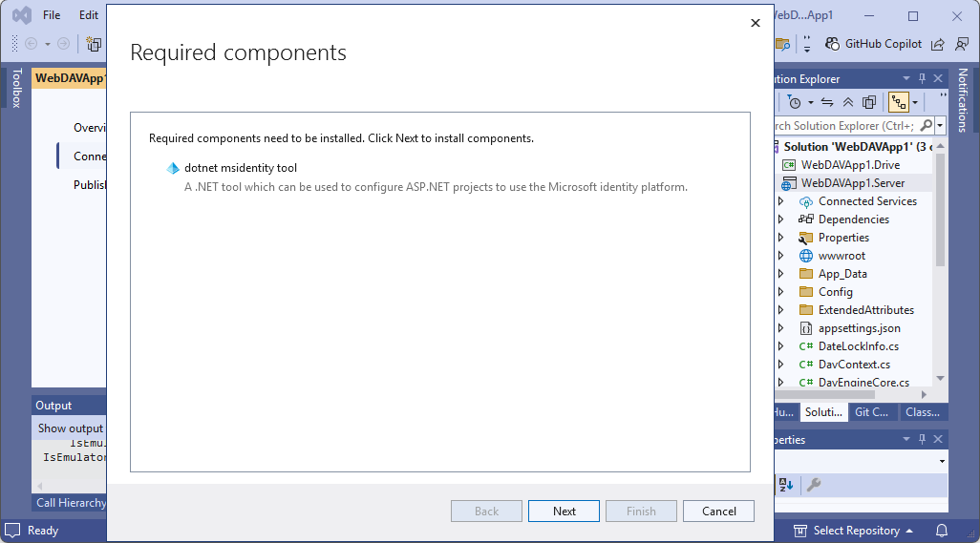Click the Ready status output icon
The height and width of the screenshot is (543, 980).
(x=12, y=531)
